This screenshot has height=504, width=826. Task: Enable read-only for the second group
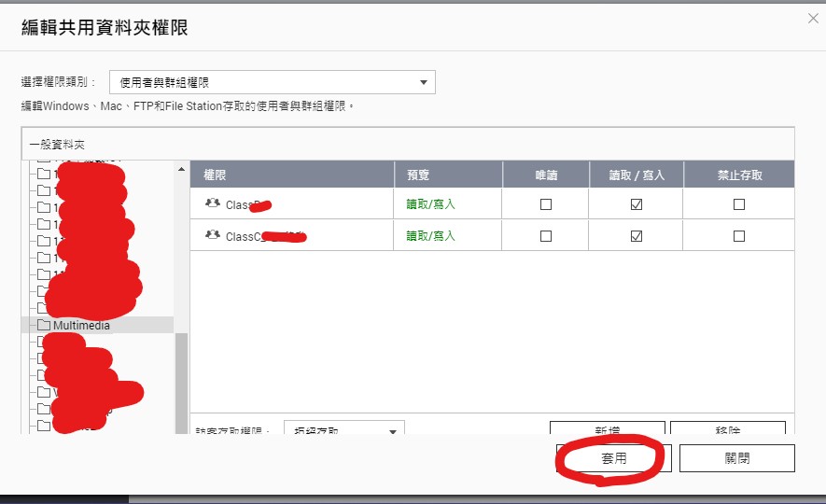click(x=546, y=236)
